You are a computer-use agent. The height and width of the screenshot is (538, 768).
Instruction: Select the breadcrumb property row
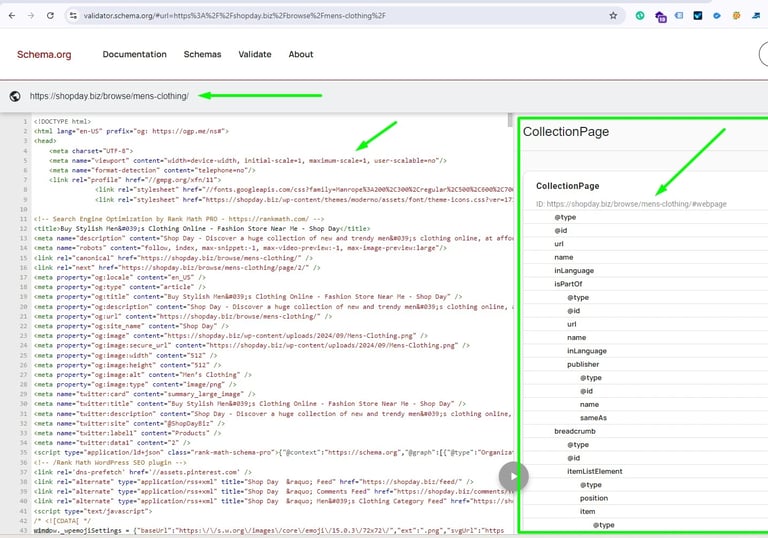pos(646,431)
